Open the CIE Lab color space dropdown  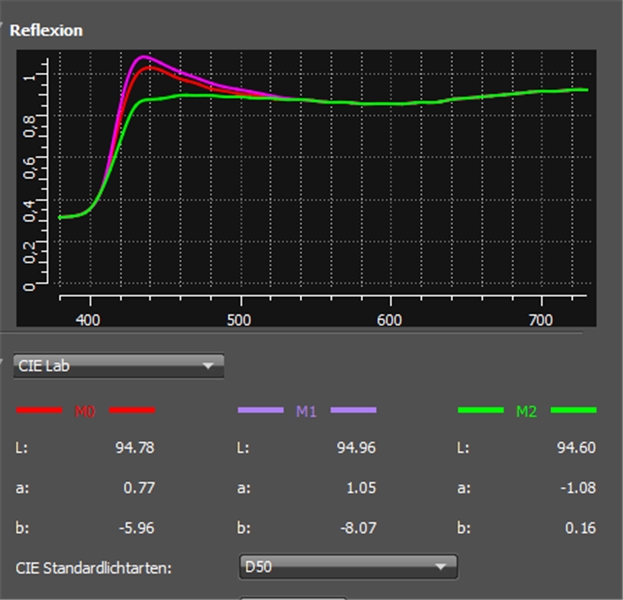[x=118, y=366]
